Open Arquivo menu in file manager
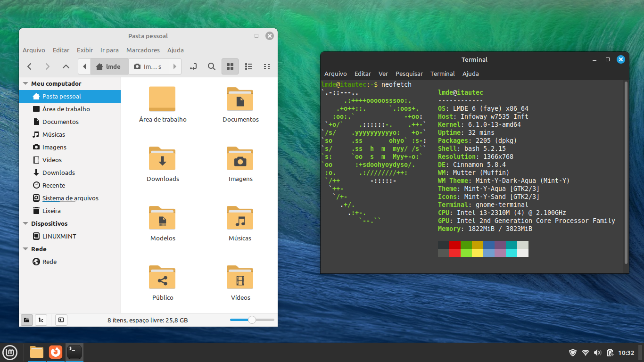This screenshot has height=362, width=644. coord(34,50)
